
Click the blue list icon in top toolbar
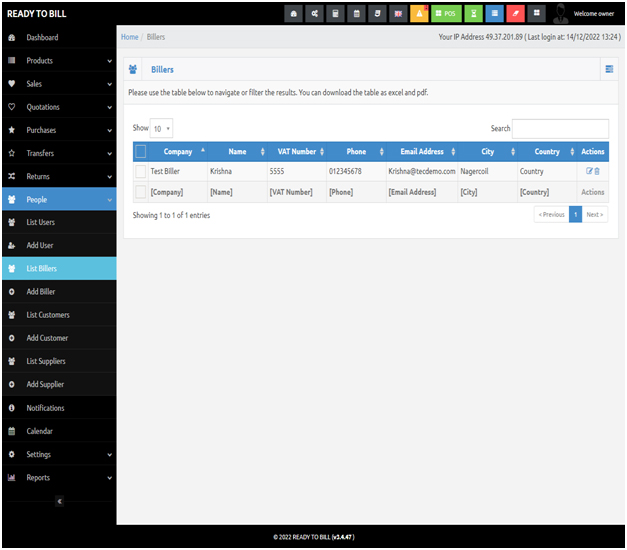pyautogui.click(x=495, y=14)
